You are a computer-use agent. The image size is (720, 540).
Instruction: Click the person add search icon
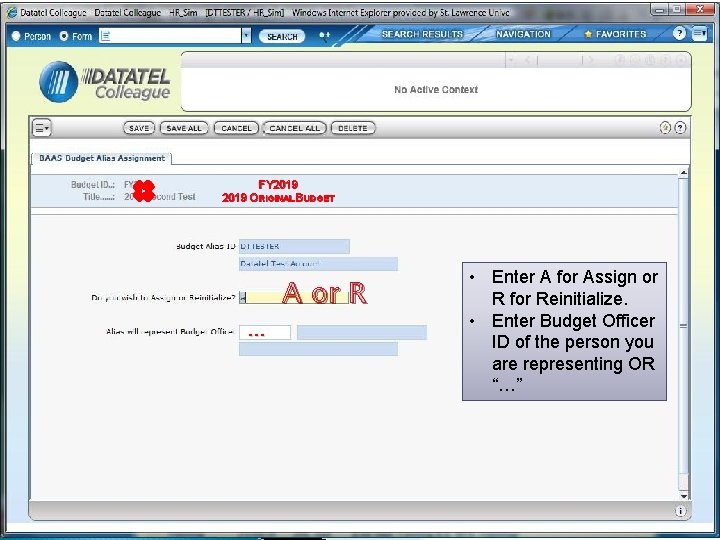(x=325, y=36)
